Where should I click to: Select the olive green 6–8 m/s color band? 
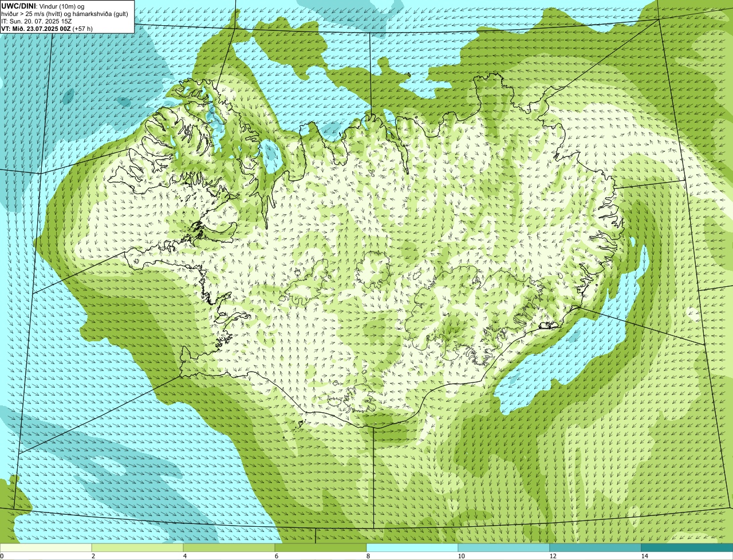tap(321, 547)
